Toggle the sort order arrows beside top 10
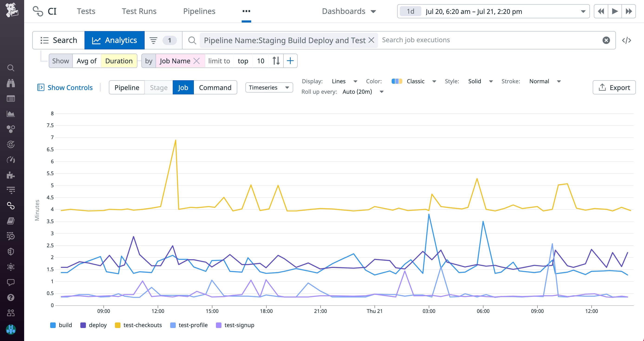 point(276,61)
